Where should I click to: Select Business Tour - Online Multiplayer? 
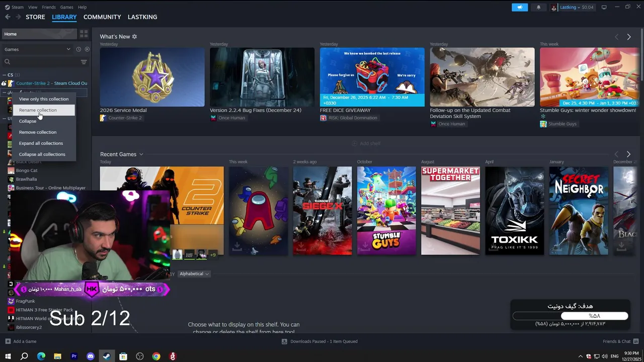pyautogui.click(x=50, y=188)
